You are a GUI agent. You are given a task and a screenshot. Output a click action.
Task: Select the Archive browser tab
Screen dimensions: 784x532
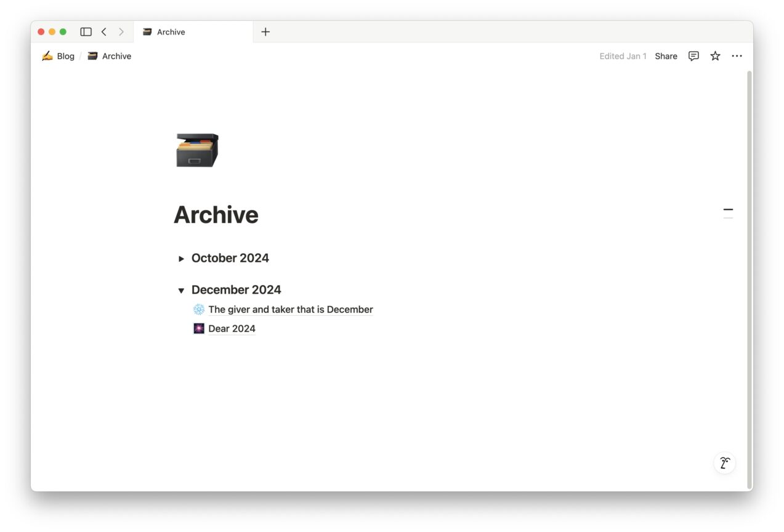[172, 31]
